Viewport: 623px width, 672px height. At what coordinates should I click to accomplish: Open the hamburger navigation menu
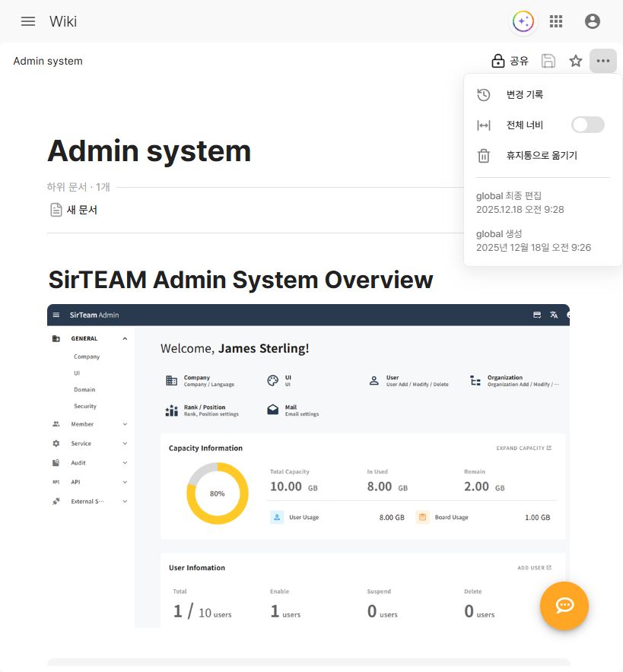pos(28,21)
